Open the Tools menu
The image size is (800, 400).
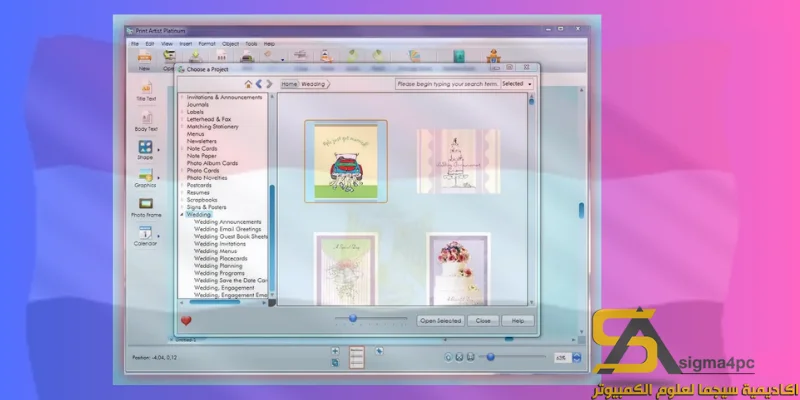(251, 44)
